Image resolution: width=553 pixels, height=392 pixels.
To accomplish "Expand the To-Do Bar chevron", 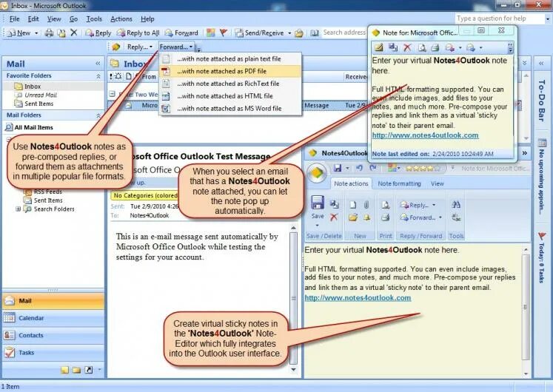I will click(541, 64).
